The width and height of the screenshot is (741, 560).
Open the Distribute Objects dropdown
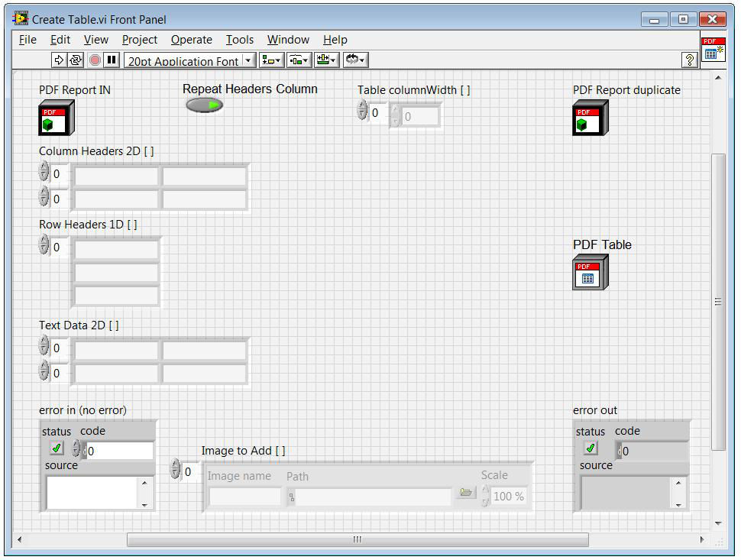(x=299, y=60)
